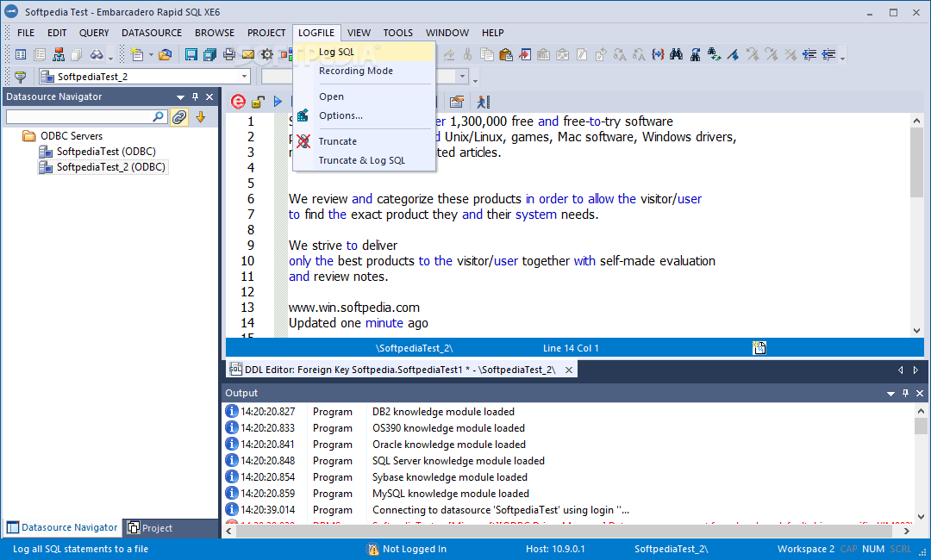Click the Print icon in toolbar
The image size is (931, 560).
(228, 55)
